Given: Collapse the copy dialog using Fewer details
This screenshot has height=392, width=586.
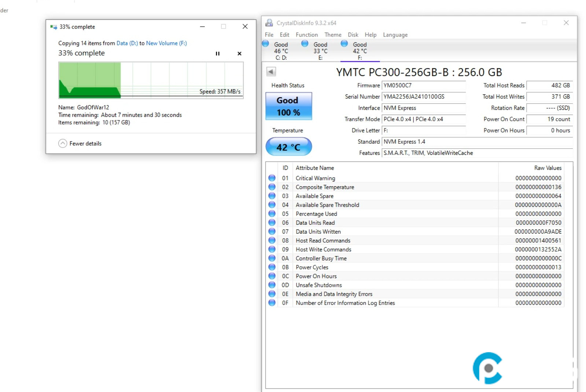Looking at the screenshot, I should click(80, 143).
